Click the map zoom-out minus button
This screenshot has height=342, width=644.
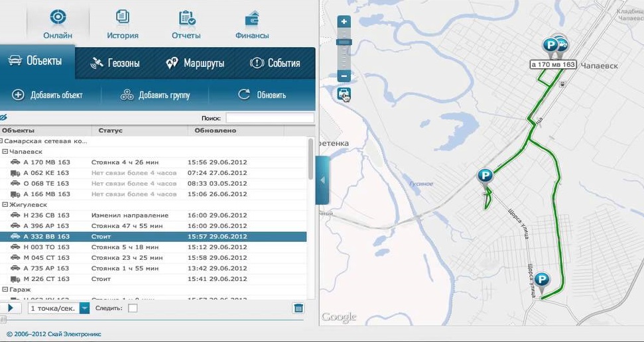click(x=344, y=76)
